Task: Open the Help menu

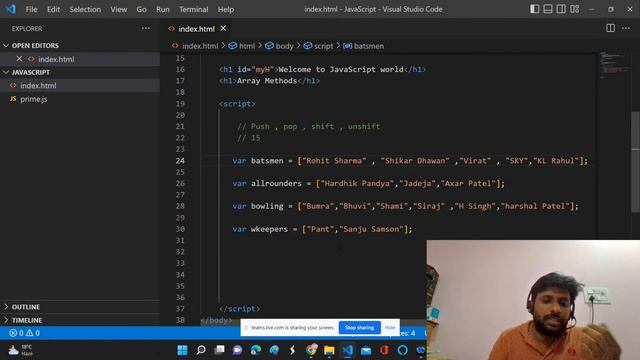Action: click(226, 9)
